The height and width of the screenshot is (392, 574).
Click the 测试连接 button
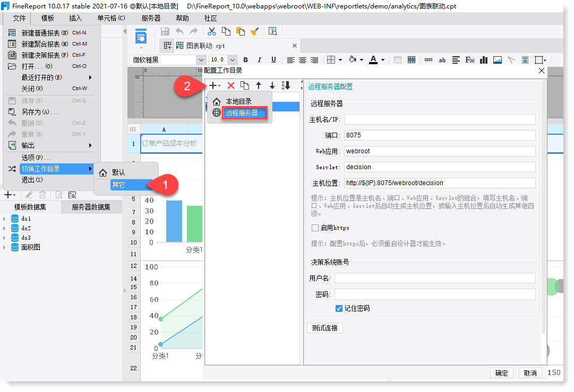pyautogui.click(x=325, y=328)
